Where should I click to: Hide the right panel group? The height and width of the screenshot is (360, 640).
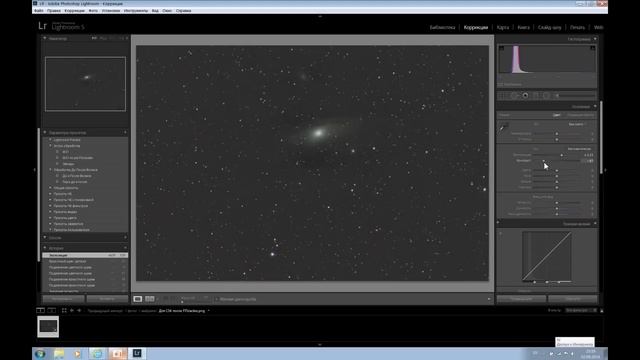click(605, 170)
